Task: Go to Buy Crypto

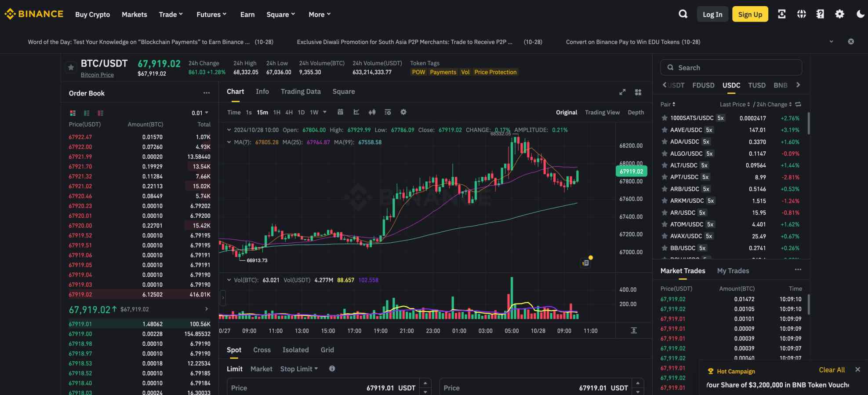Action: pos(93,15)
